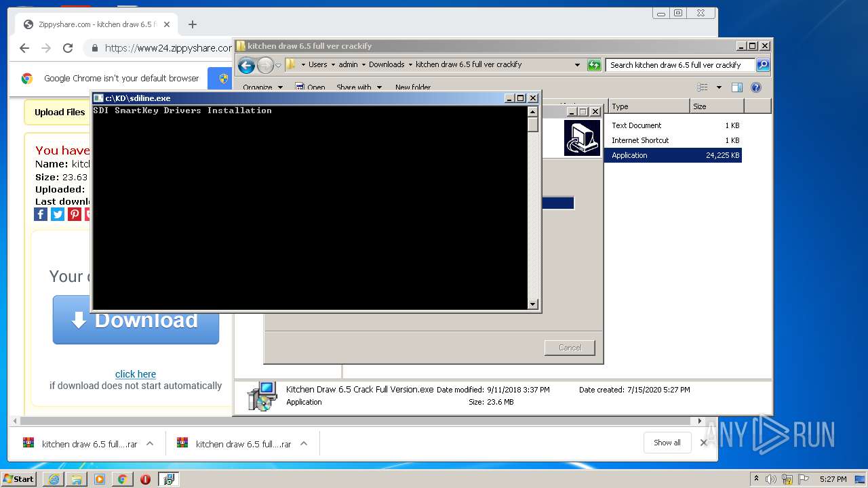Expand options for second .rar download
The width and height of the screenshot is (868, 488).
(304, 443)
